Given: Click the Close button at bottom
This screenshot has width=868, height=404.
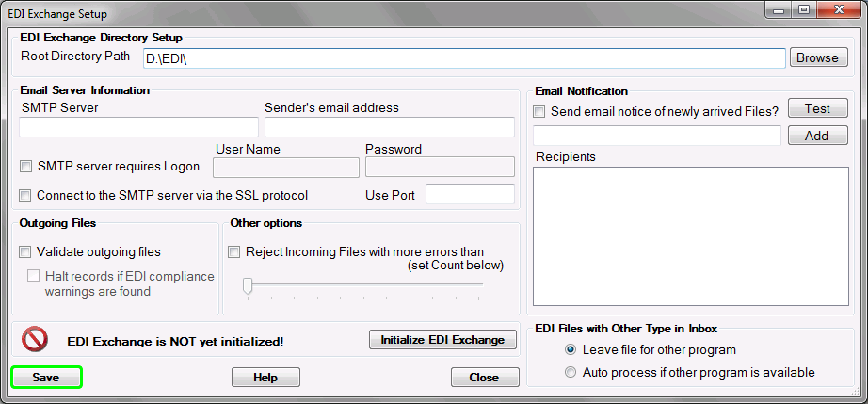Looking at the screenshot, I should 484,378.
